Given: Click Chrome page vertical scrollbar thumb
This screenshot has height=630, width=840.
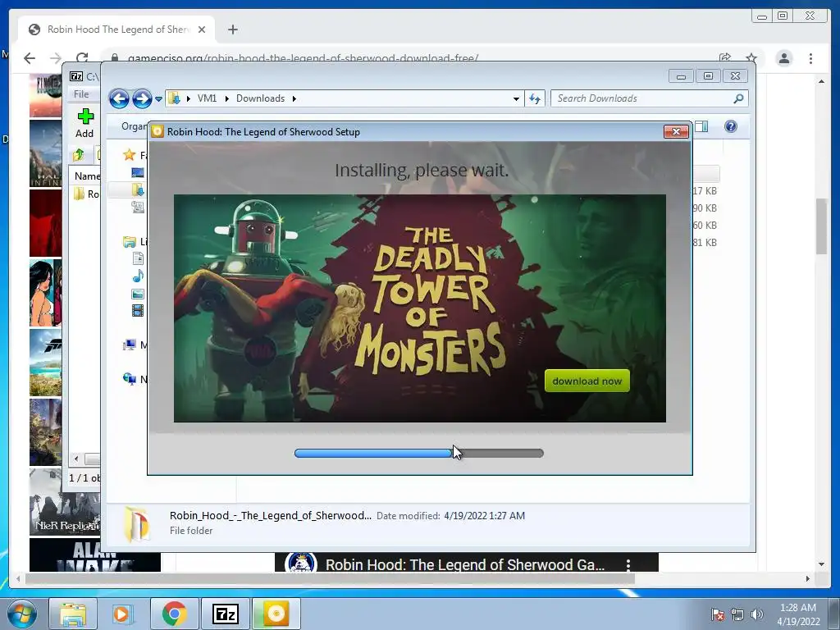Looking at the screenshot, I should [x=821, y=226].
